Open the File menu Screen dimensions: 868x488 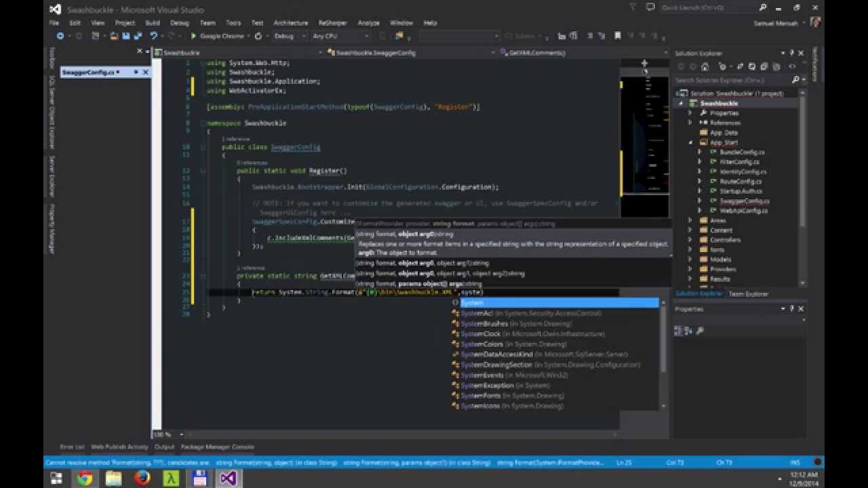coord(54,23)
